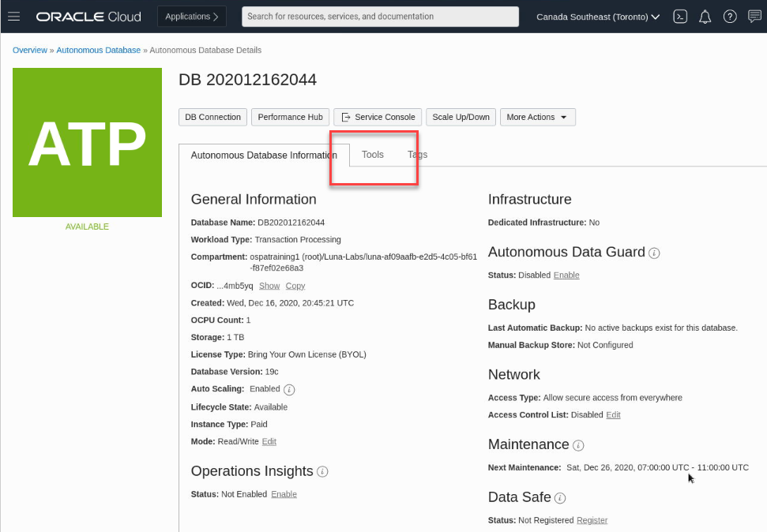767x532 pixels.
Task: Focus the resources search field
Action: pyautogui.click(x=380, y=17)
